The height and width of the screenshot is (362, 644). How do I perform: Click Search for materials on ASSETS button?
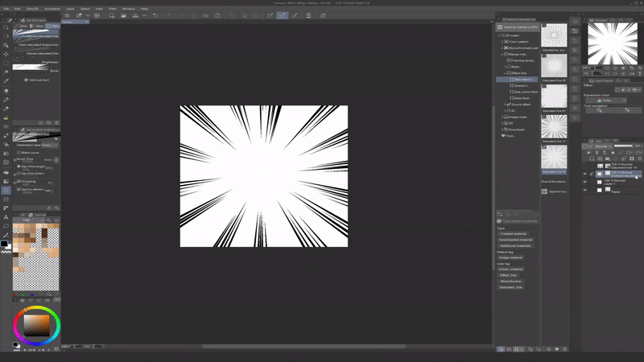pyautogui.click(x=518, y=27)
